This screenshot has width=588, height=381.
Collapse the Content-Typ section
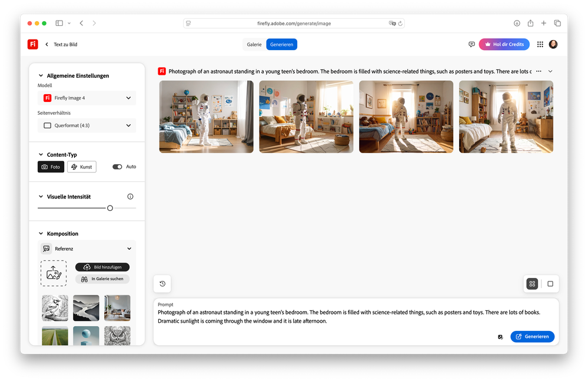pyautogui.click(x=41, y=154)
